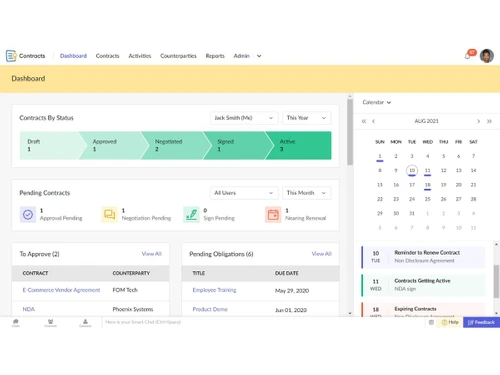Click the Phoenix Systems counterparty cell
Screen dimensions: 500x375
click(x=133, y=309)
